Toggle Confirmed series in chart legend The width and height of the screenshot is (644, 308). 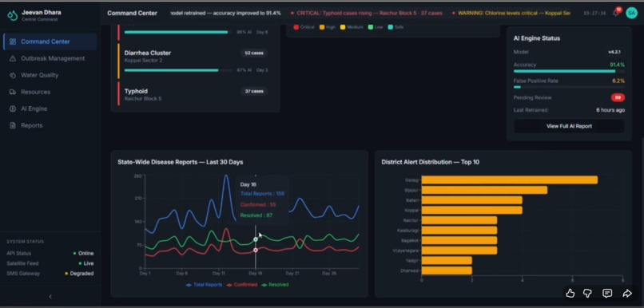pyautogui.click(x=241, y=285)
